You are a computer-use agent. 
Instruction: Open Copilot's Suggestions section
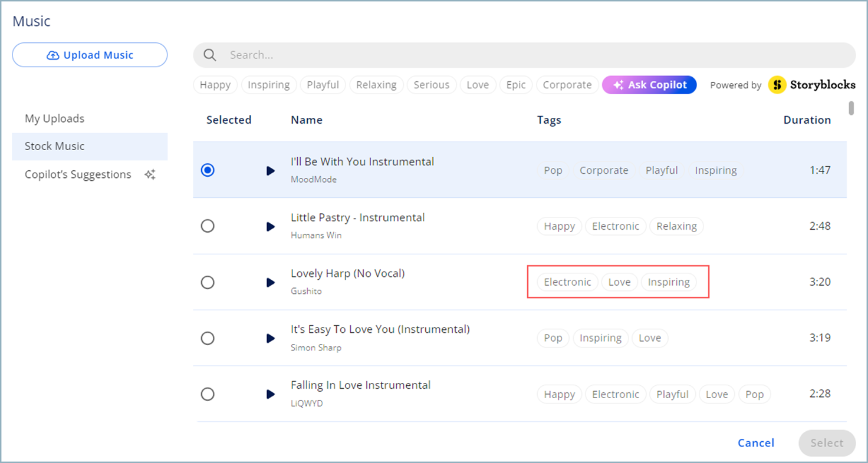(90, 174)
